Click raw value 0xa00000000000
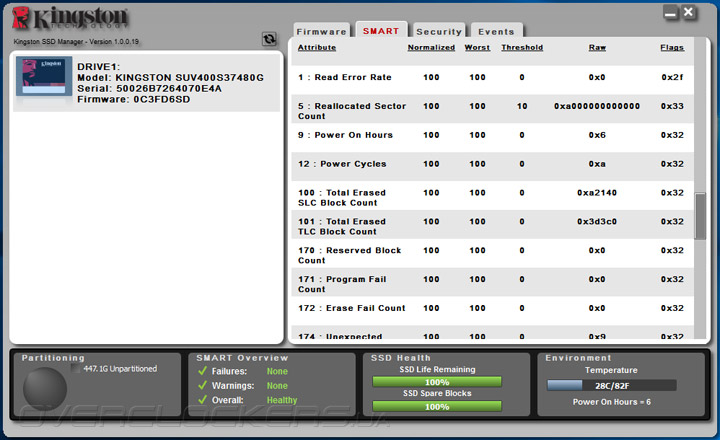 tap(597, 106)
